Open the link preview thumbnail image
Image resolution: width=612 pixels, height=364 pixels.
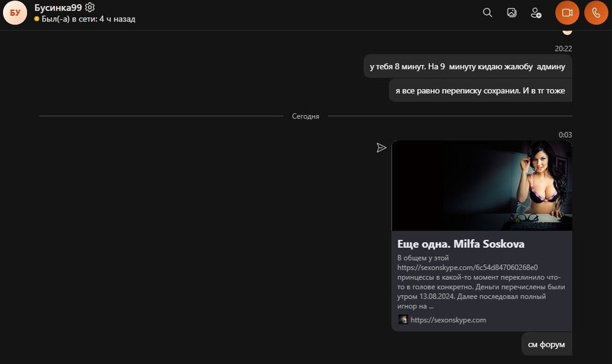coord(482,185)
